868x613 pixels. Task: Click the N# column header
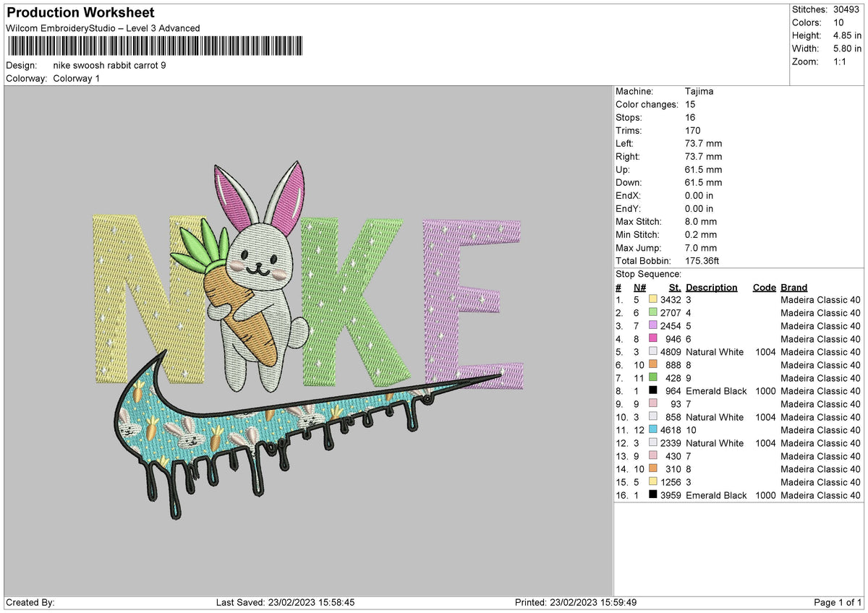pyautogui.click(x=639, y=287)
